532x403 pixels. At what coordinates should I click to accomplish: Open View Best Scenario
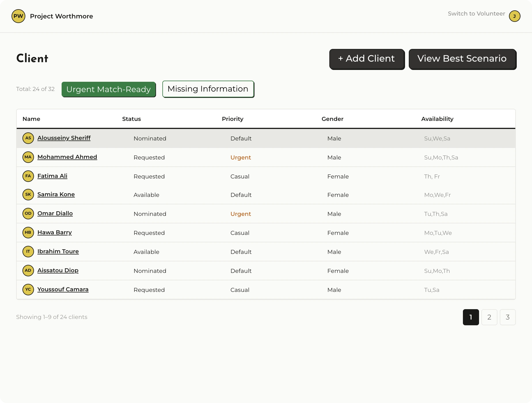pyautogui.click(x=462, y=59)
